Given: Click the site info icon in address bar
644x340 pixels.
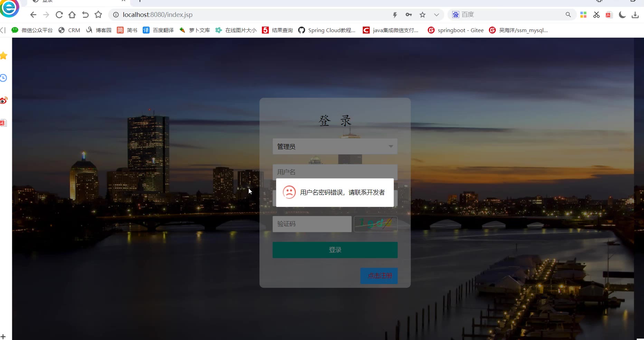Looking at the screenshot, I should click(116, 15).
